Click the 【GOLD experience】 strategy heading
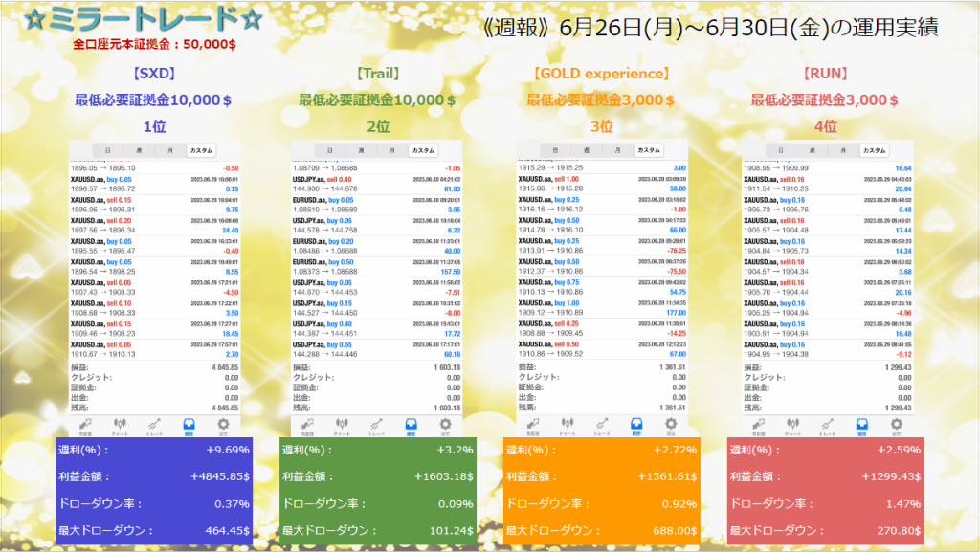This screenshot has width=980, height=552. tap(601, 73)
